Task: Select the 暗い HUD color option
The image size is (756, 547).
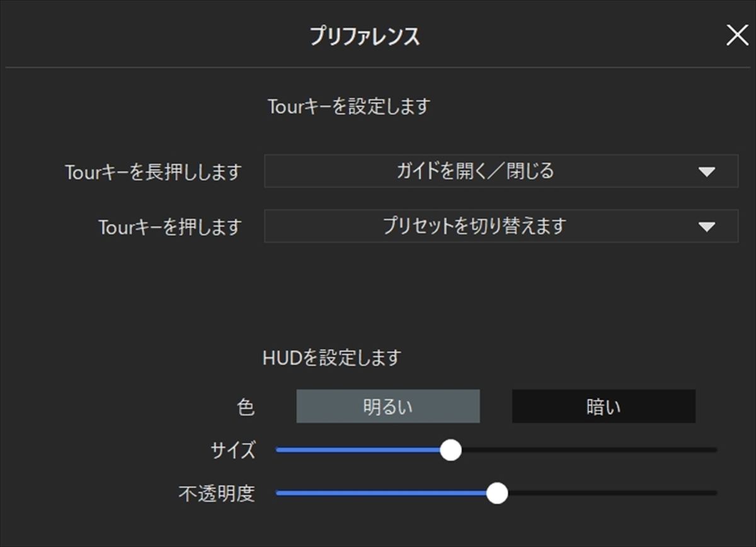Action: (x=604, y=406)
